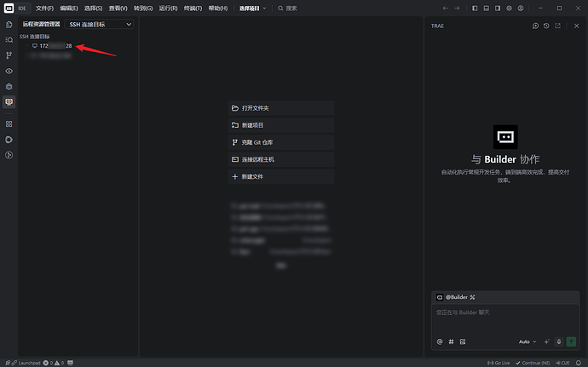Open chat history in TRAE panel

tap(546, 26)
